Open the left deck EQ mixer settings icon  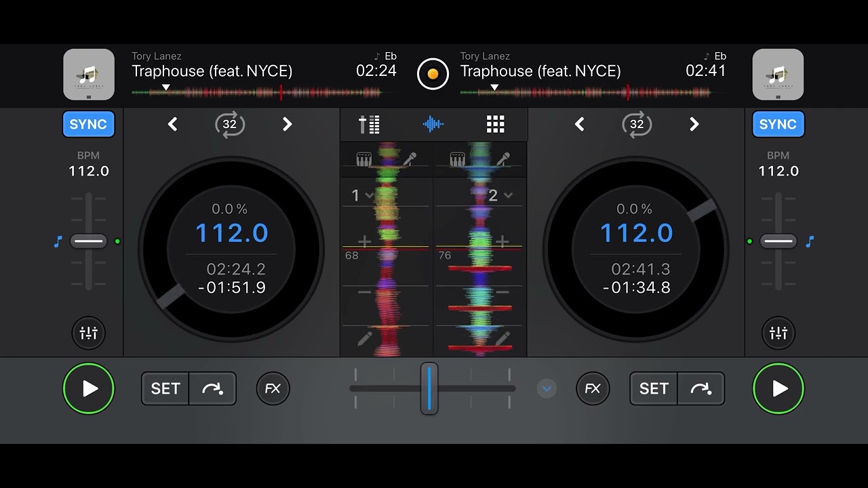pos(89,333)
